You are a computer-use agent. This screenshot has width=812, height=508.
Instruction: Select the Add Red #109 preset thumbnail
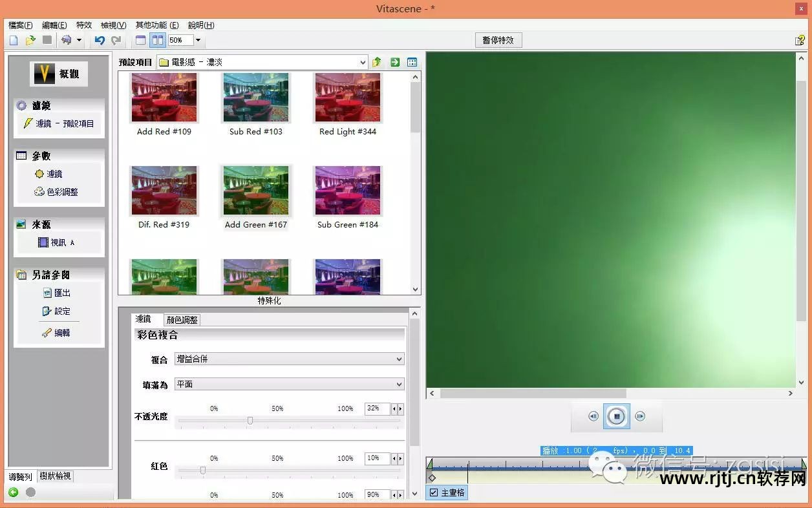pyautogui.click(x=164, y=98)
